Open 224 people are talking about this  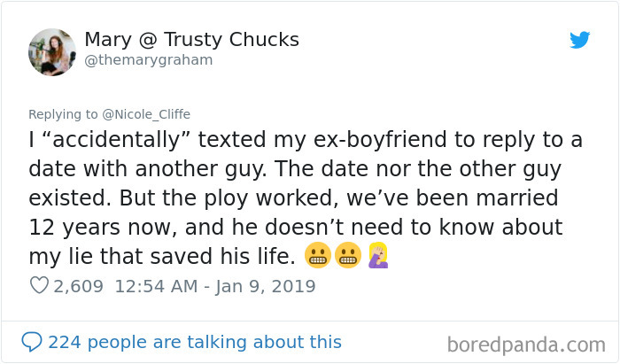pyautogui.click(x=195, y=342)
